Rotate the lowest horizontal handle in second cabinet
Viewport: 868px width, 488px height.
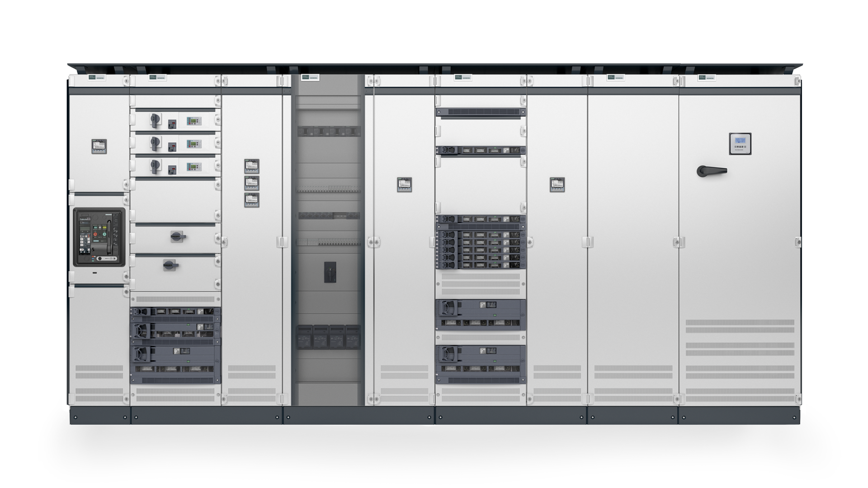tap(170, 265)
